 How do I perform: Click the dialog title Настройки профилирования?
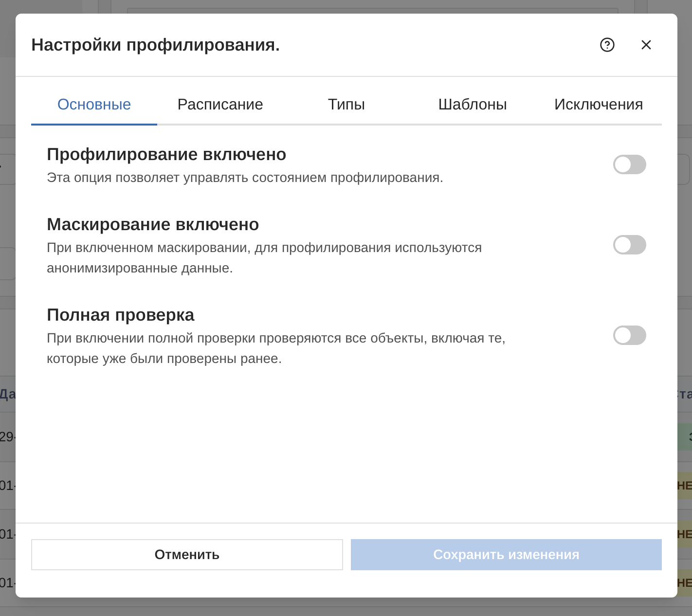point(156,45)
